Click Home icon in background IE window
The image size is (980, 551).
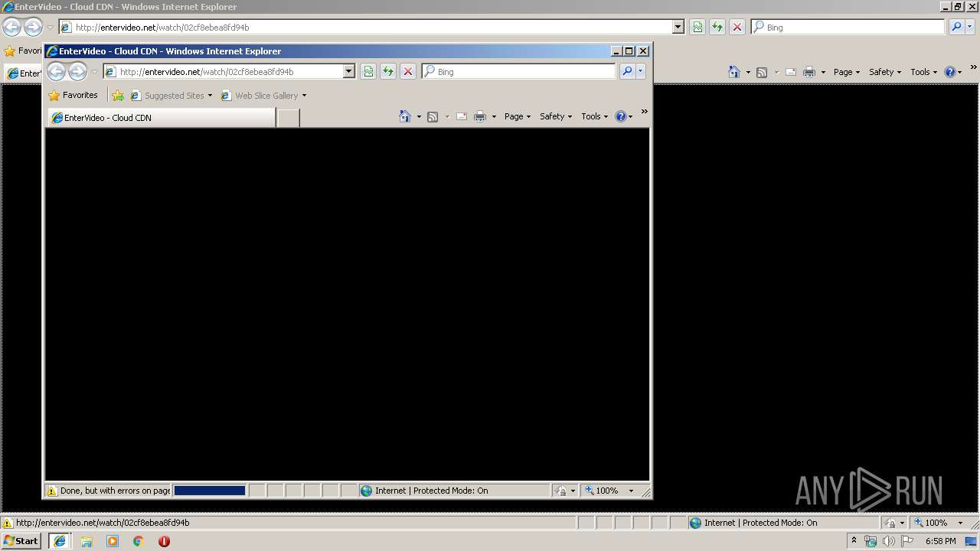tap(734, 72)
